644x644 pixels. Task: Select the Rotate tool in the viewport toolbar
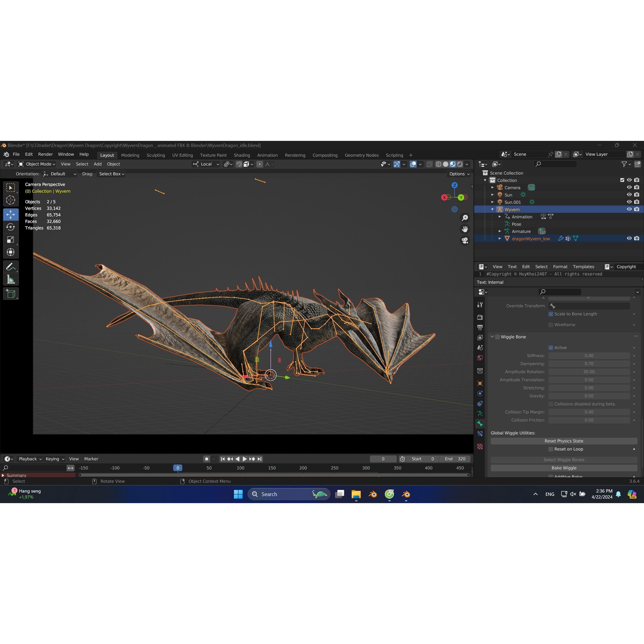11,227
